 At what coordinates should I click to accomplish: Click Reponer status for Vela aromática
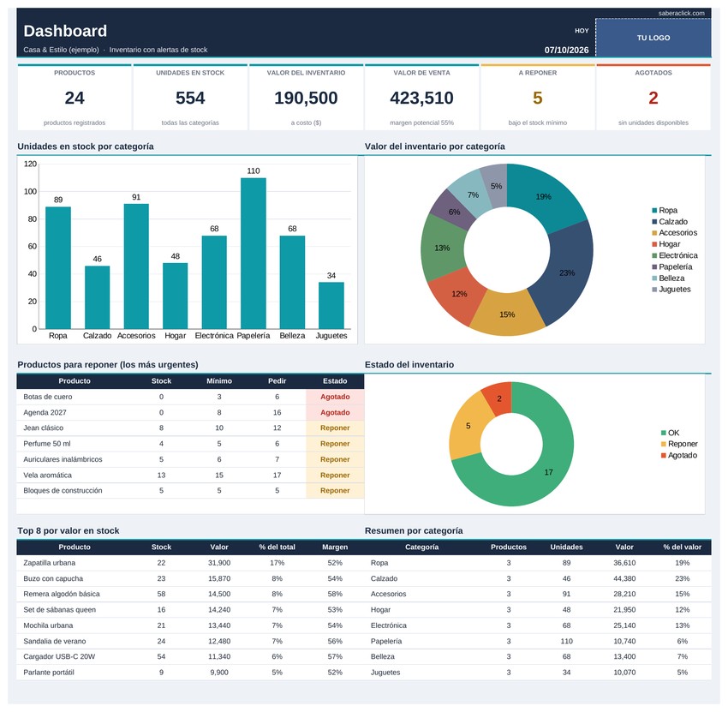[x=335, y=476]
